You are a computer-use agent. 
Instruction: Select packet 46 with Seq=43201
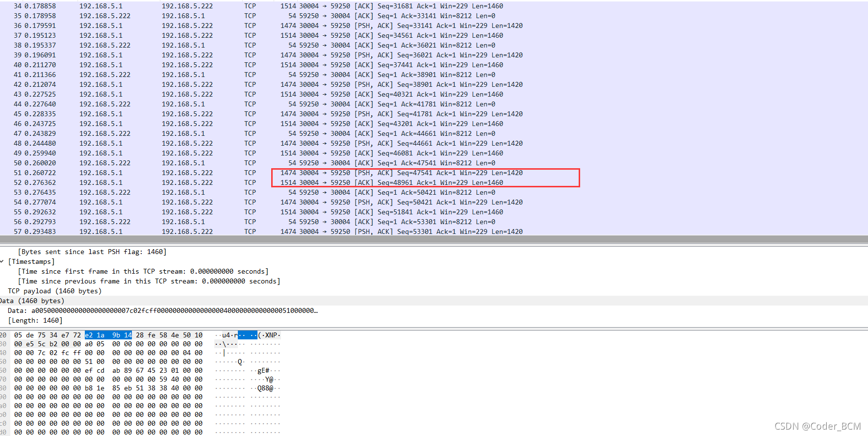434,124
